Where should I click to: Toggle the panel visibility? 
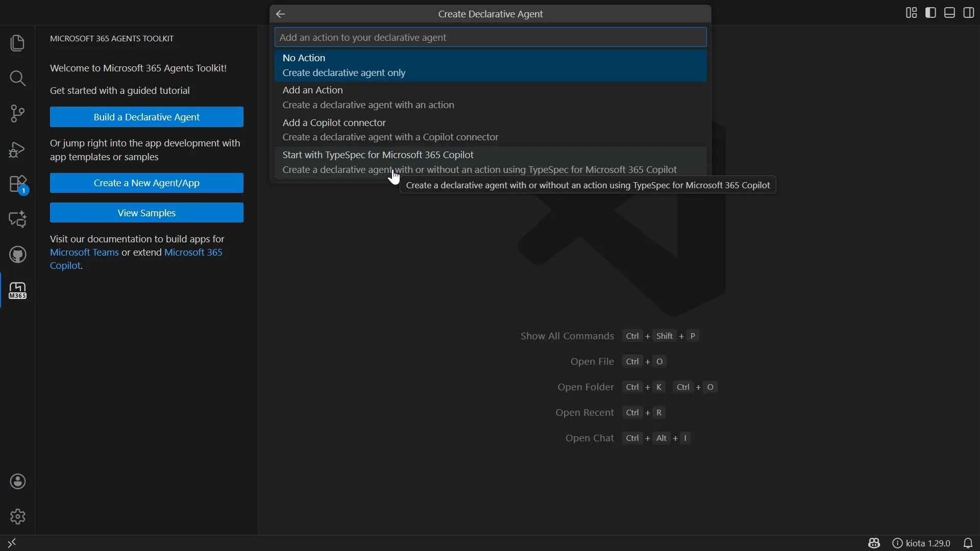(949, 13)
